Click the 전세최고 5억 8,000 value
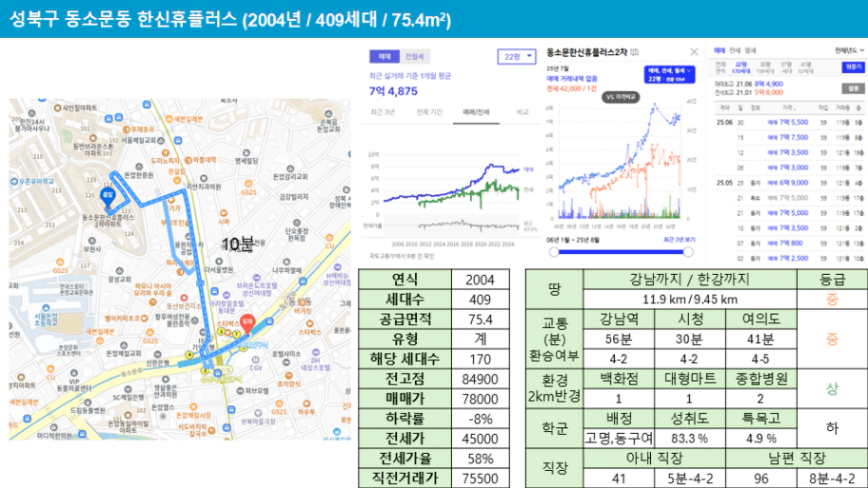This screenshot has width=868, height=488. tap(768, 92)
